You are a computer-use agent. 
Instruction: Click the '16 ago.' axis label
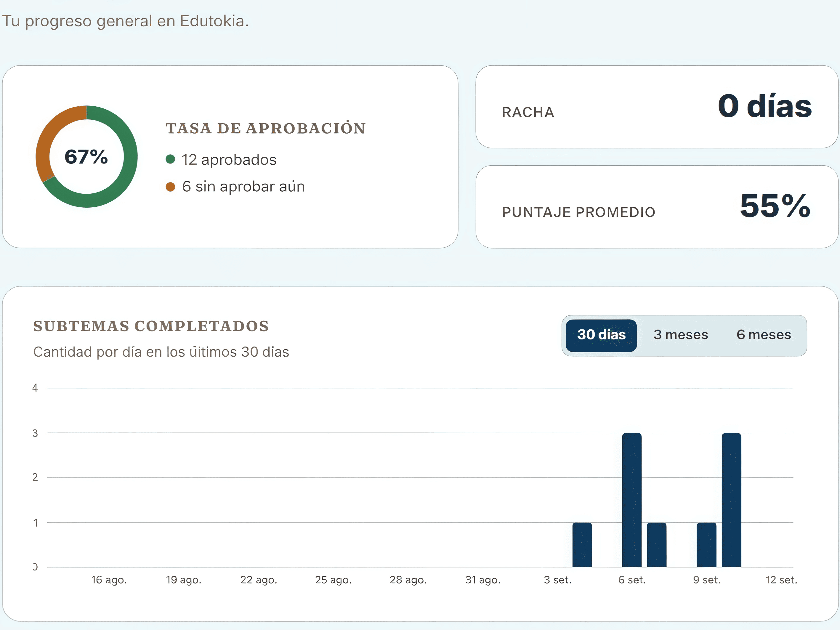109,580
